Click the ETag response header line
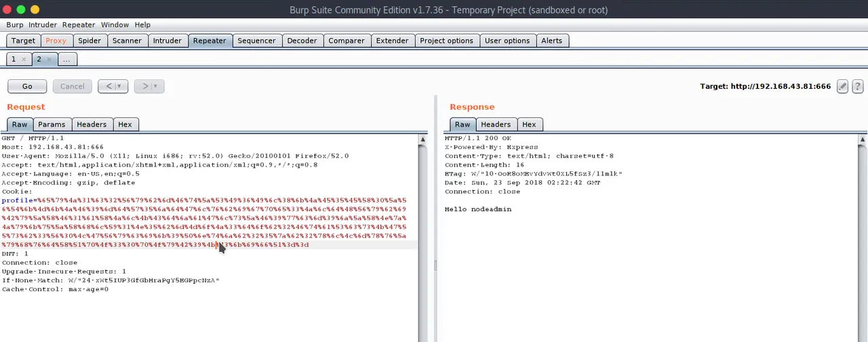This screenshot has height=342, width=868. click(534, 174)
